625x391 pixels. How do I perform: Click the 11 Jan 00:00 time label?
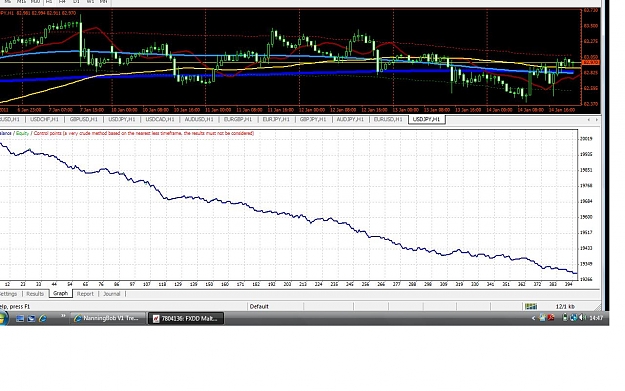click(217, 110)
